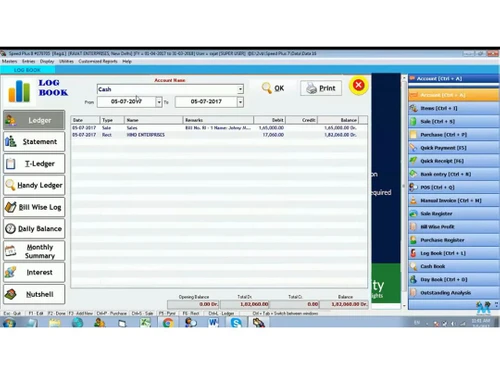Viewport: 500px width, 375px height.
Task: Select the Sale row for 1,65,000.00
Action: 219,128
